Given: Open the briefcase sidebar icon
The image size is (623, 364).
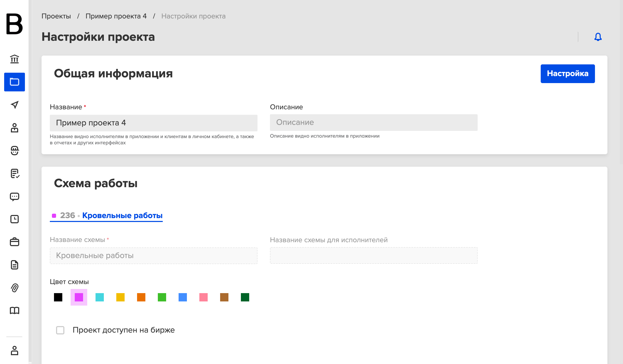Looking at the screenshot, I should [x=15, y=242].
